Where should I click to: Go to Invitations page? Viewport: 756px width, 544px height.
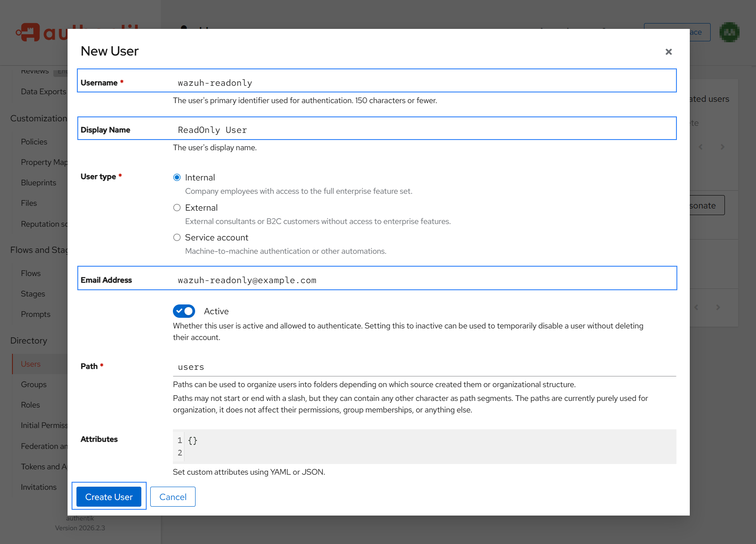(x=39, y=487)
